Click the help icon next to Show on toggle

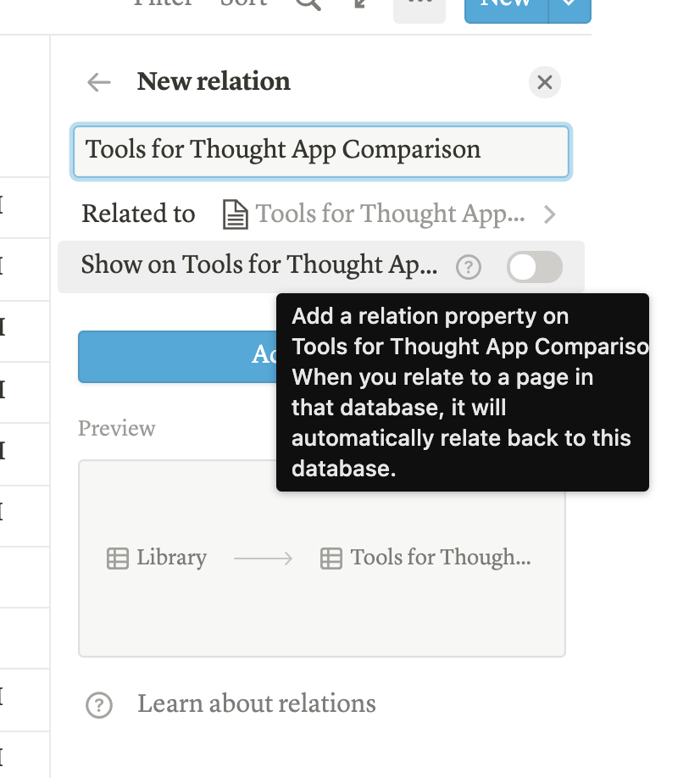469,267
